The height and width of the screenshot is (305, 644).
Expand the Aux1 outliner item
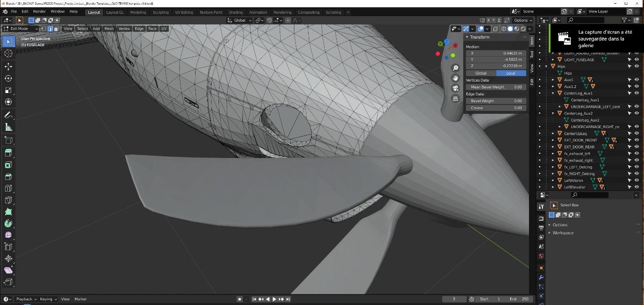click(553, 80)
